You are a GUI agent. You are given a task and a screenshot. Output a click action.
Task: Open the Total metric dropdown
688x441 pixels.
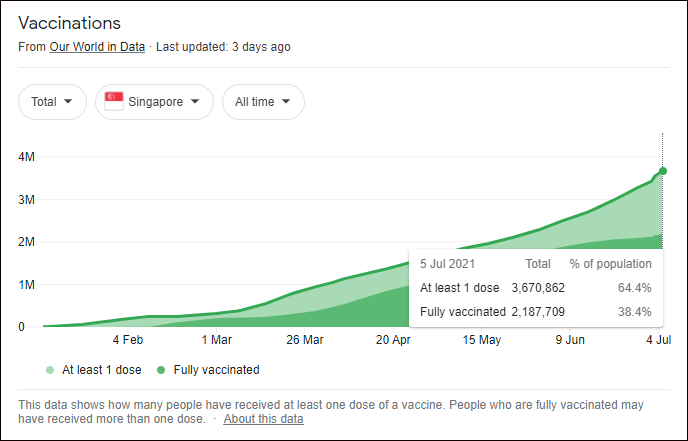(51, 102)
